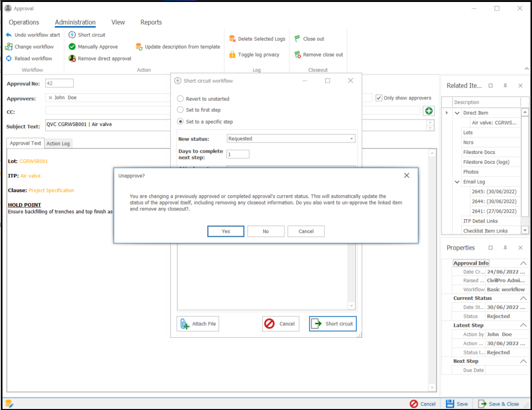
Task: Click the green add CC button
Action: click(x=429, y=111)
